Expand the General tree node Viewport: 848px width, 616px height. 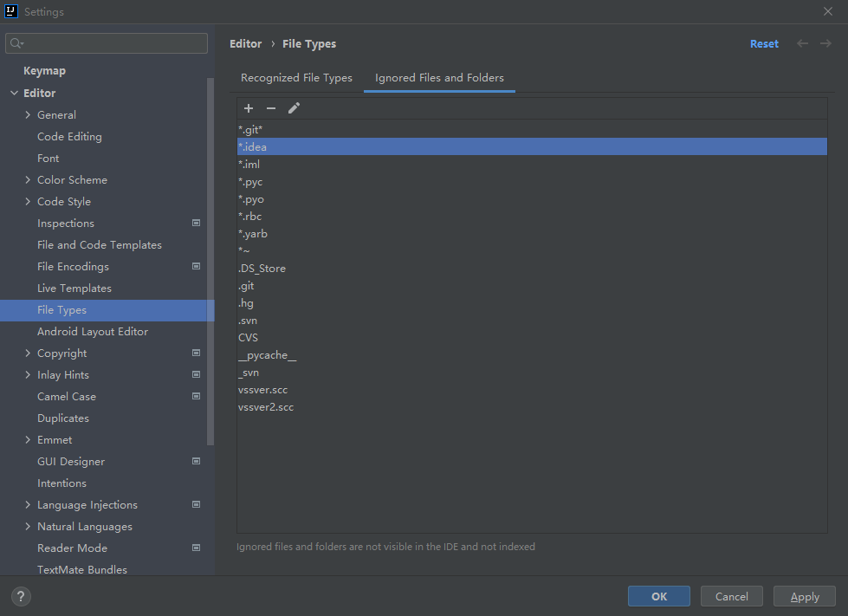pyautogui.click(x=29, y=115)
